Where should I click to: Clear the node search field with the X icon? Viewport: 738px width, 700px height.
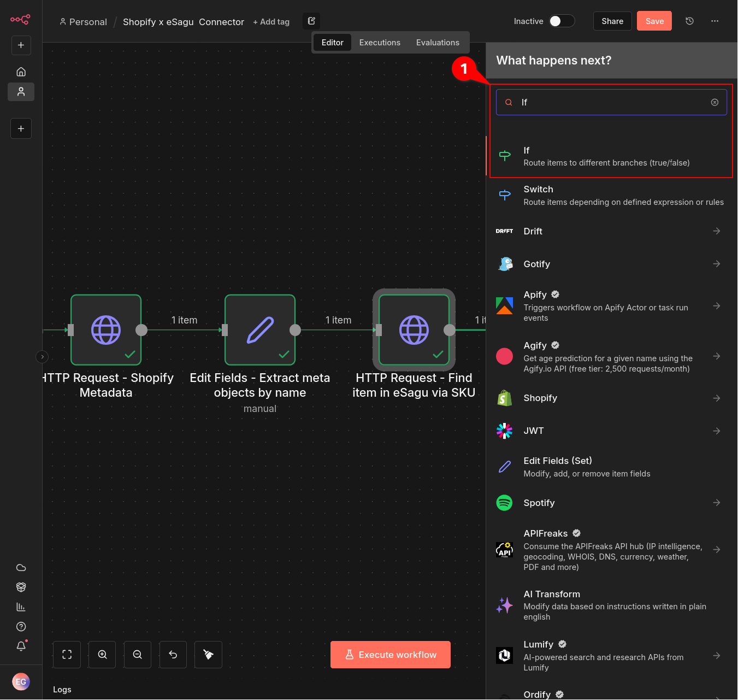tap(715, 102)
